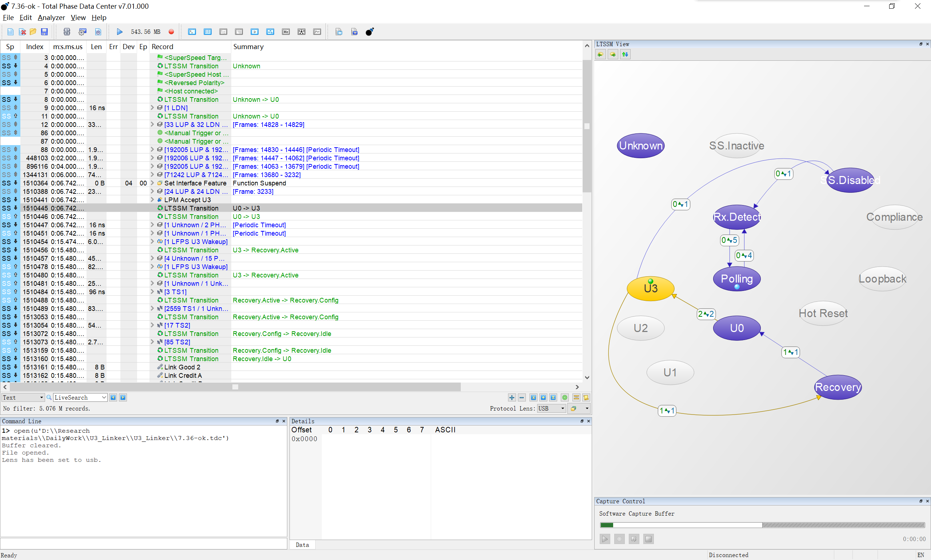Screen dimensions: 931x560
Task: Expand the Set Interface Feature record
Action: [152, 183]
